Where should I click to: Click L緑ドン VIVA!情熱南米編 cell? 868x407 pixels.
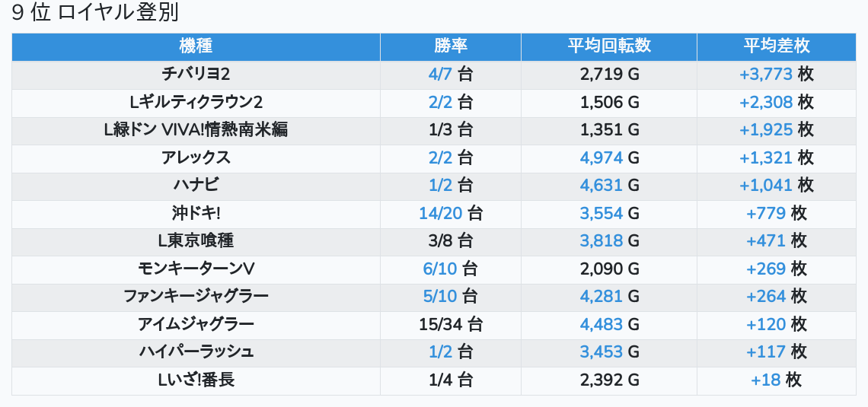[196, 130]
